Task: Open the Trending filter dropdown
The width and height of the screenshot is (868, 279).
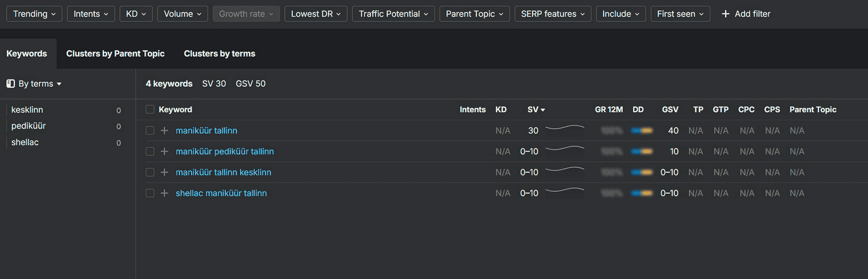Action: pyautogui.click(x=34, y=14)
